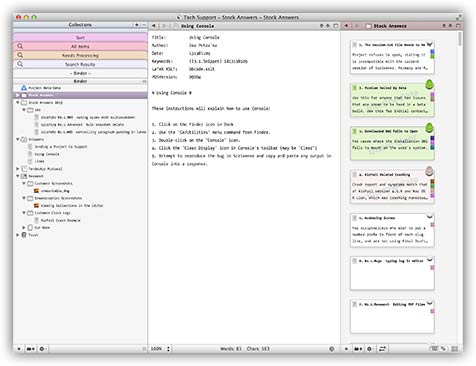Image resolution: width=476 pixels, height=366 pixels.
Task: Collapse the Customer Crash Logs folder
Action: 24,213
